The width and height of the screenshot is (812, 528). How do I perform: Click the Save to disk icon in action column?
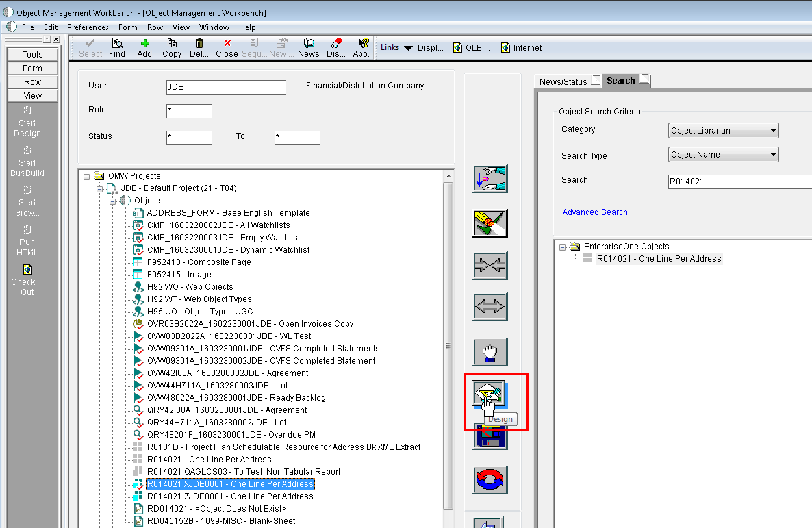click(490, 436)
